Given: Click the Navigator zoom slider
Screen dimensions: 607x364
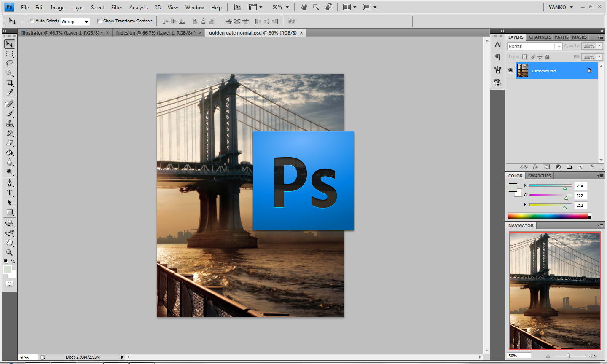Looking at the screenshot, I should [x=568, y=356].
